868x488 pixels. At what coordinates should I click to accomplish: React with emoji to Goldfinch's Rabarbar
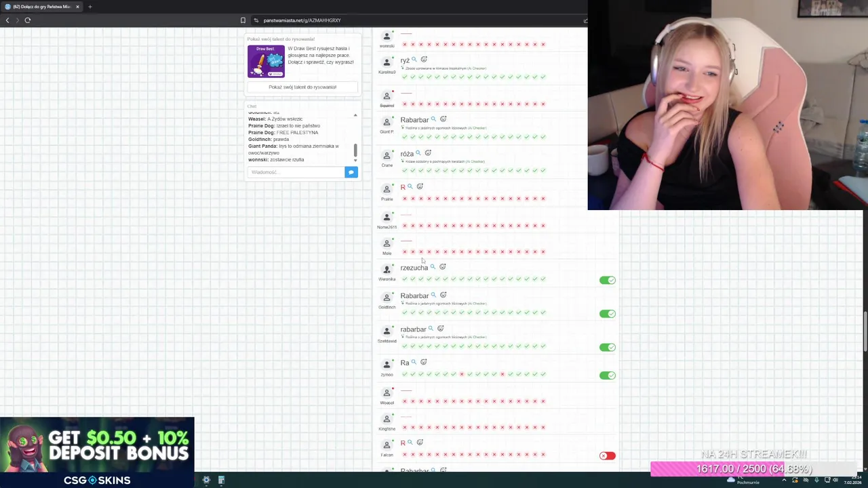(x=443, y=296)
